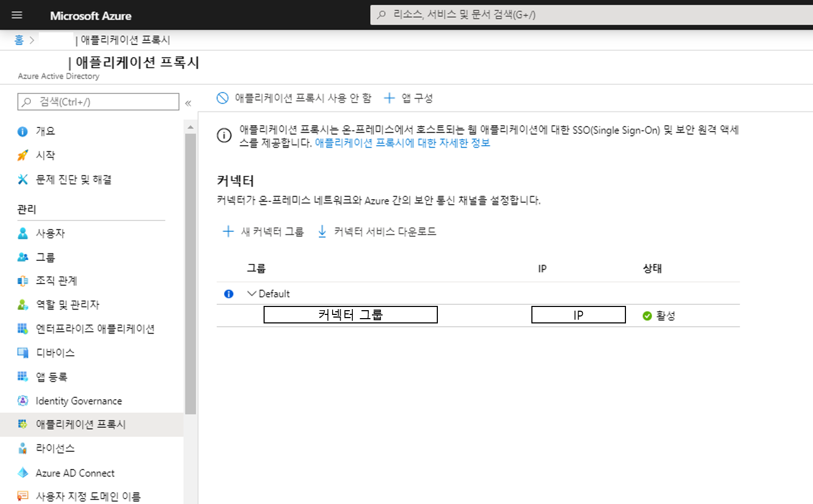The height and width of the screenshot is (504, 813).
Task: Open 애플리케이션 프록시에 대한 자세한 정보 link
Action: 402,143
